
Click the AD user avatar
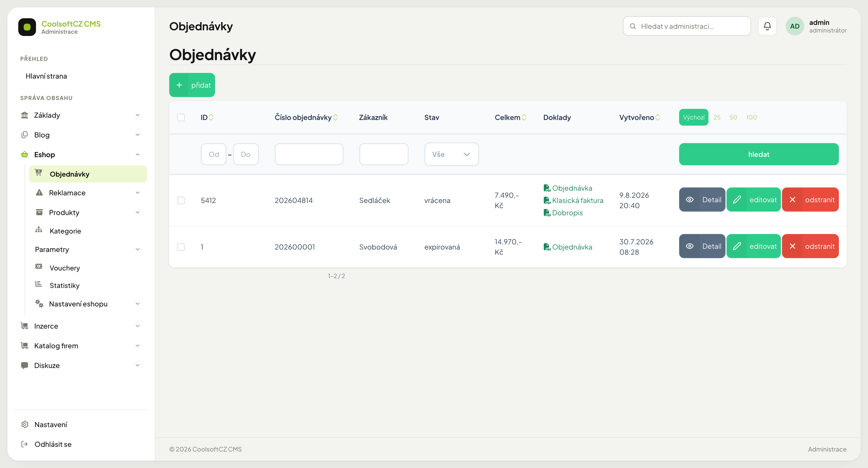tap(795, 26)
